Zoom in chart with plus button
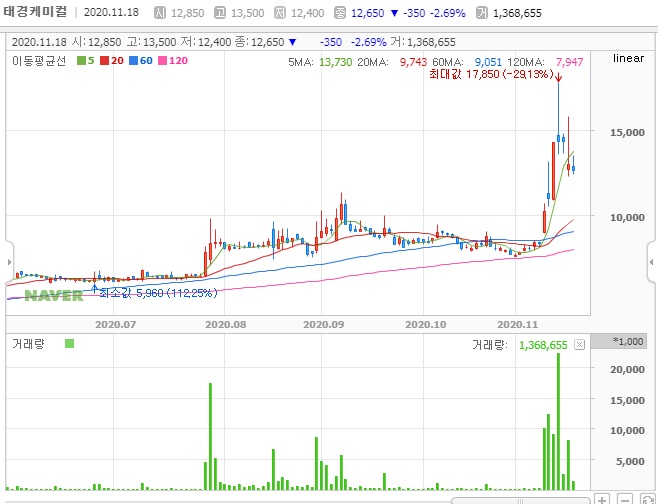This screenshot has height=504, width=658. [602, 499]
